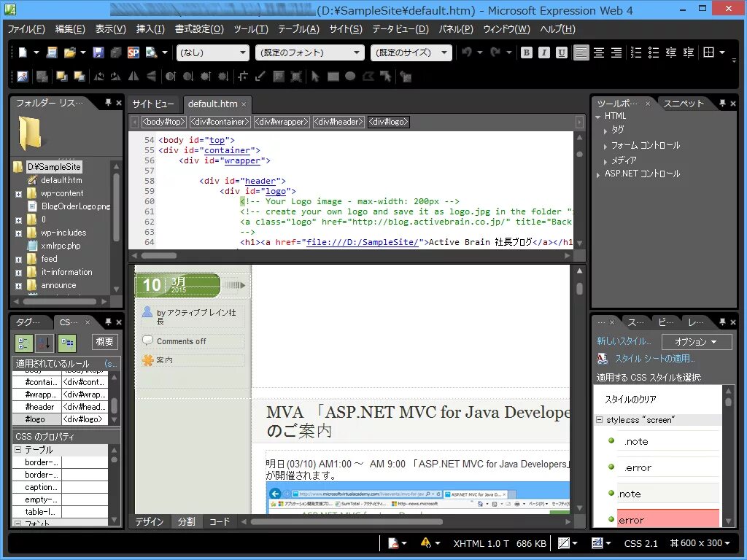Collapse the テーブル category in CSS properties

click(x=18, y=449)
